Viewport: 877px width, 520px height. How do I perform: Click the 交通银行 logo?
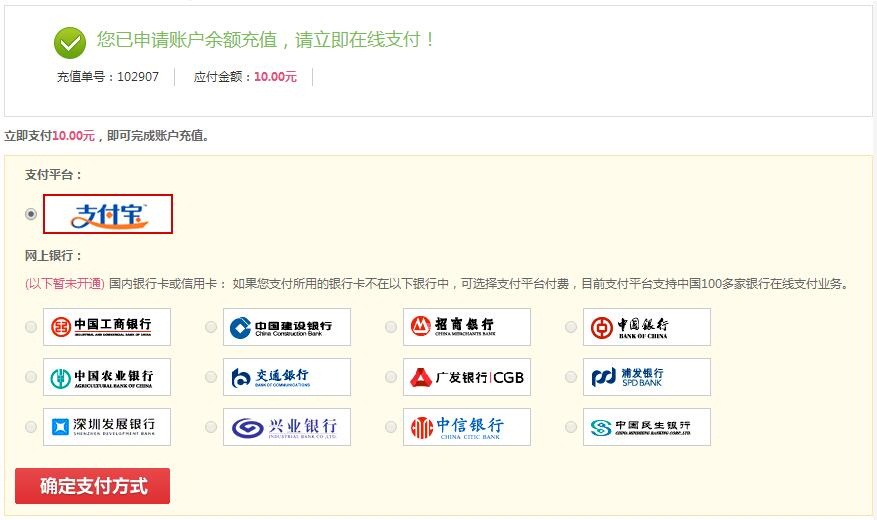click(x=287, y=377)
